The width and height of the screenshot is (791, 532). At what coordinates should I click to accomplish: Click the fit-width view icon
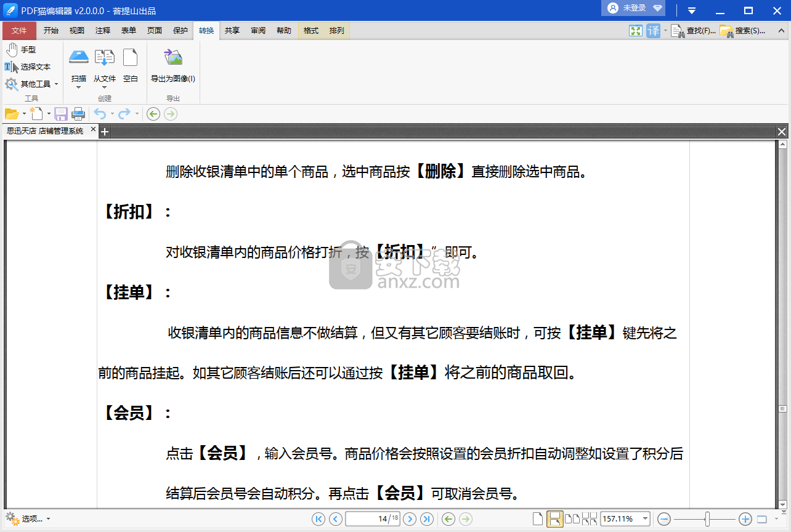[x=762, y=519]
